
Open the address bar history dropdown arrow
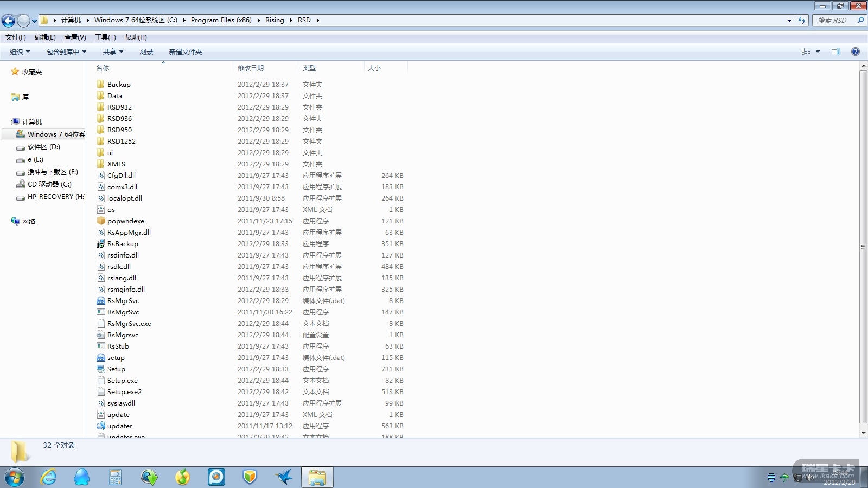pyautogui.click(x=789, y=21)
